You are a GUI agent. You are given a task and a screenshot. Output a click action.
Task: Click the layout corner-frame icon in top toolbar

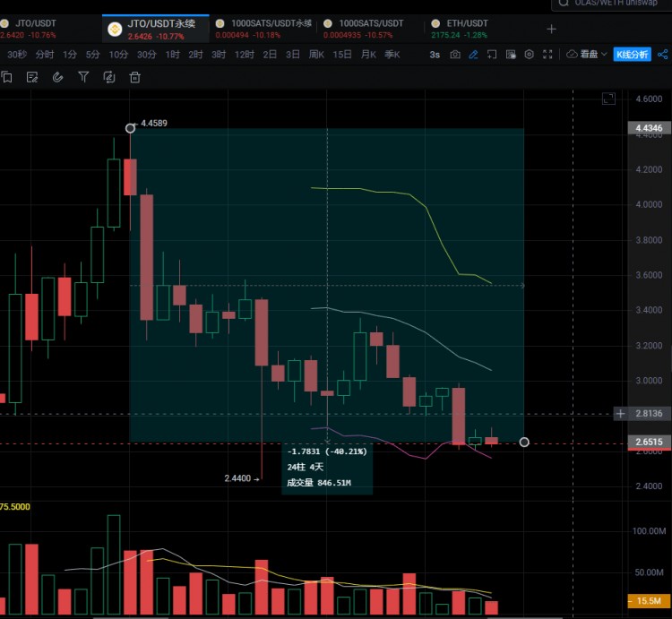click(x=492, y=55)
